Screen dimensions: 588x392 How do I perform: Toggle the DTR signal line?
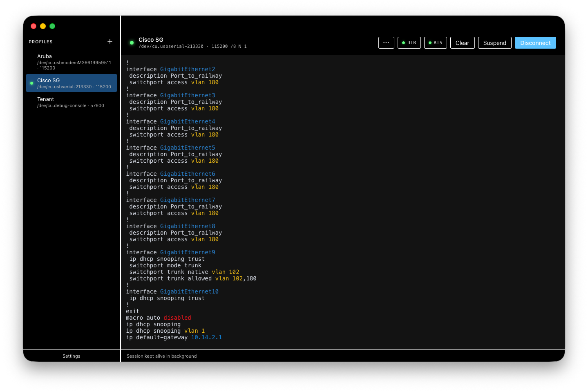pos(409,43)
